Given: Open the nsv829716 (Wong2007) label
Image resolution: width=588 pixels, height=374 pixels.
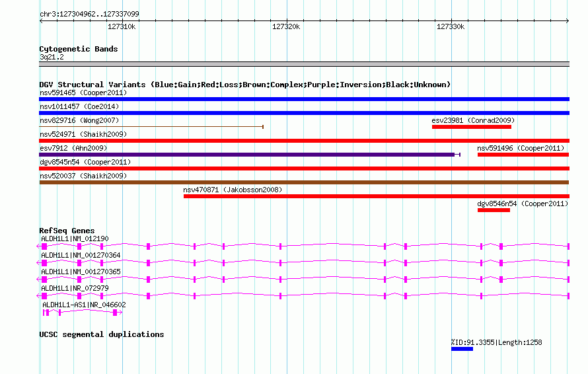Looking at the screenshot, I should tap(79, 120).
